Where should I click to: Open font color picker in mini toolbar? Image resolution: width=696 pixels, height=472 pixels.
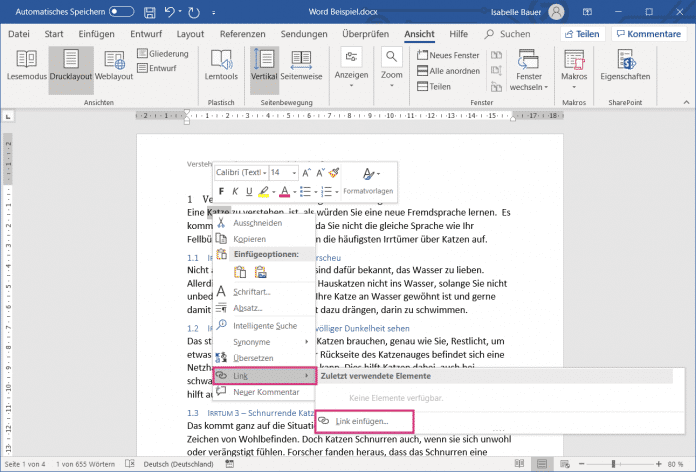click(x=286, y=191)
